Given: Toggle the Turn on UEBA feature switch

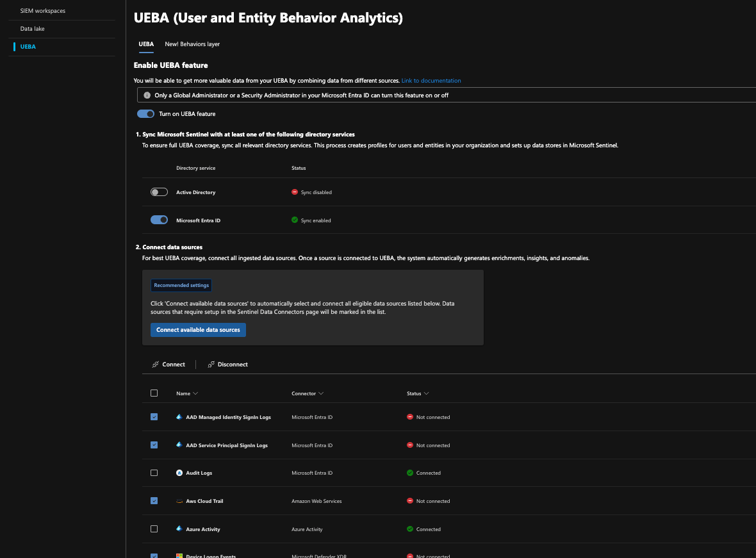Looking at the screenshot, I should click(145, 114).
